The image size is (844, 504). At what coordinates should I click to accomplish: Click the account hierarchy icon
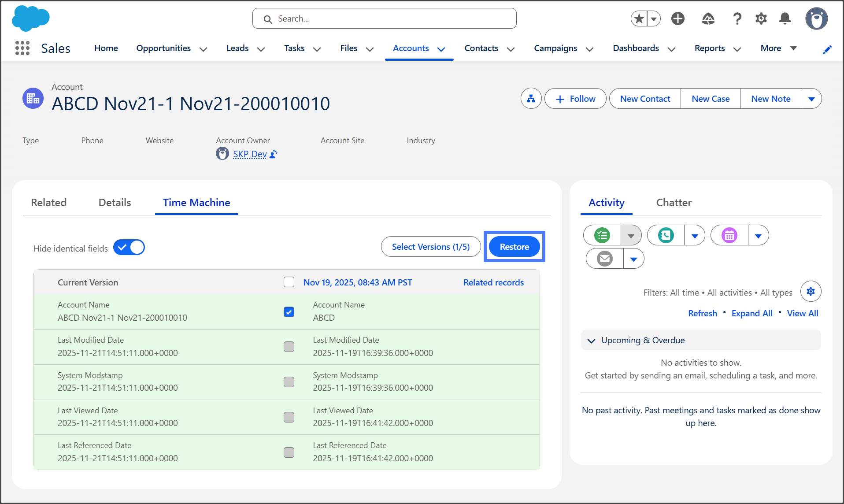pos(531,99)
